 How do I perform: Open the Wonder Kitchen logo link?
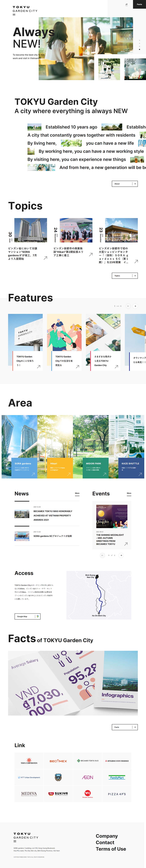click(x=88, y=794)
